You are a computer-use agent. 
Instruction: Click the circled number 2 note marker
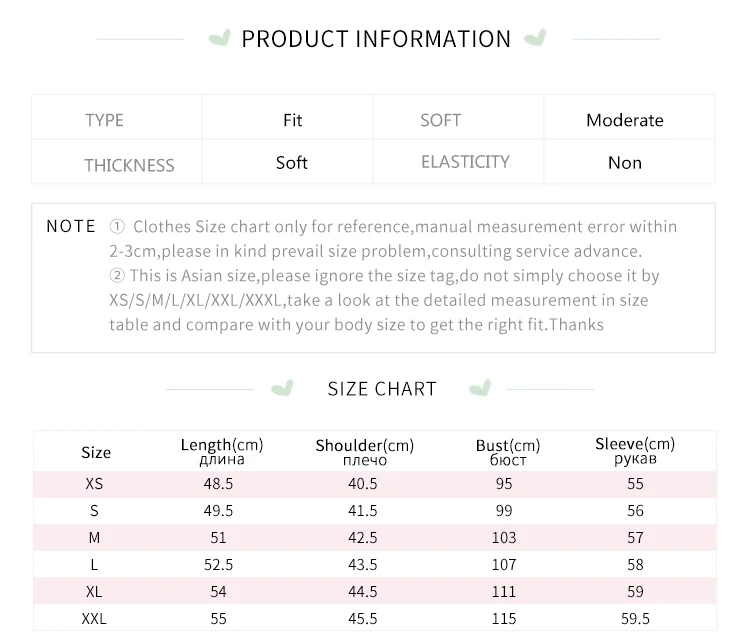(117, 276)
